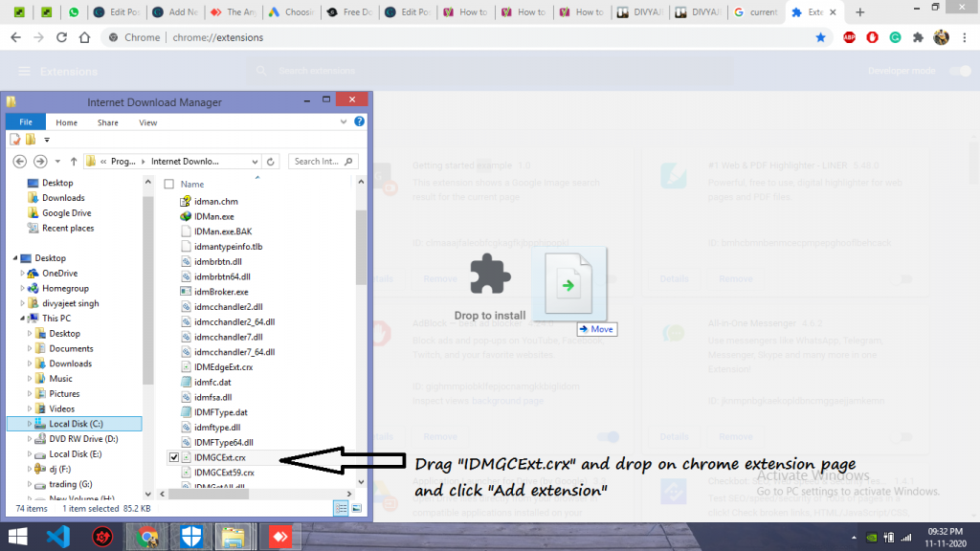Tick the select-all checkbox beside Name
Screen dimensions: 980x551
click(x=168, y=185)
